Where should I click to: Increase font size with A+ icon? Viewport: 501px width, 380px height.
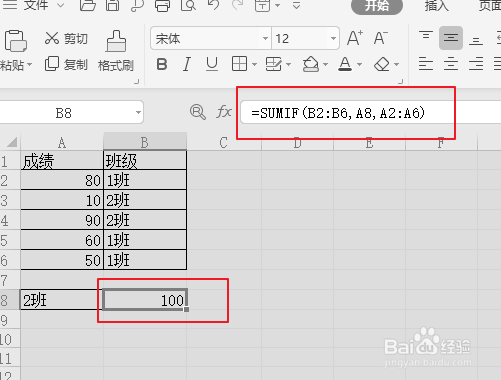(355, 38)
